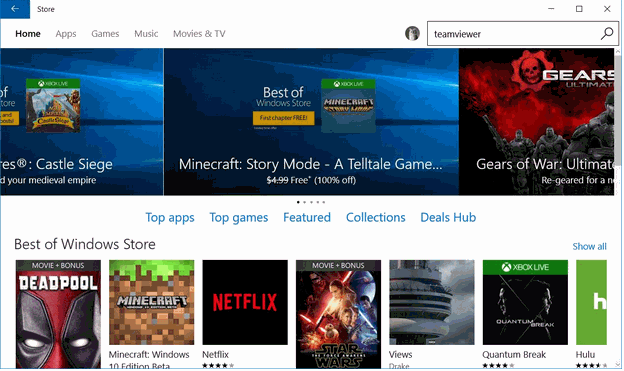Image resolution: width=624 pixels, height=371 pixels.
Task: Click the Gears of War skull logo
Action: pos(532,72)
